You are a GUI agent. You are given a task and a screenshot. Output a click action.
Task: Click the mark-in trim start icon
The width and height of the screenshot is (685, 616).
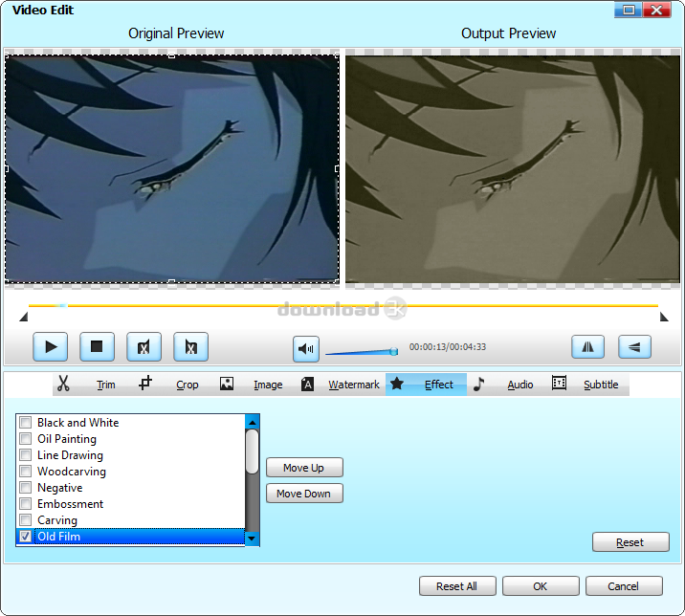(144, 346)
